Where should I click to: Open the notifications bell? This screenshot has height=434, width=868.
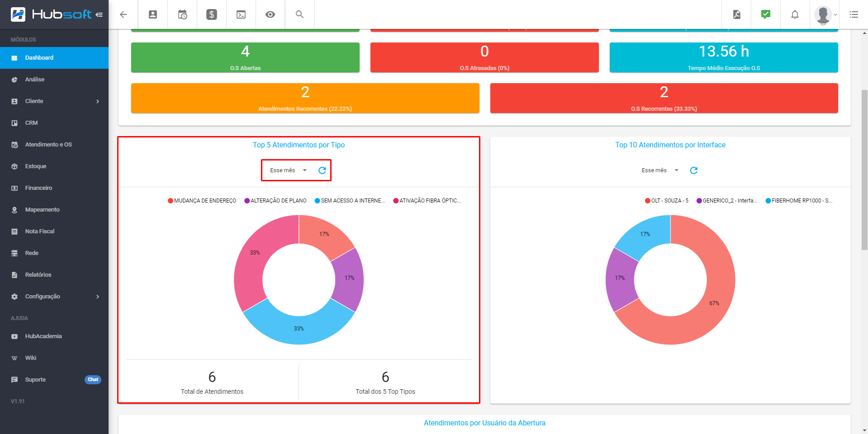pos(795,14)
